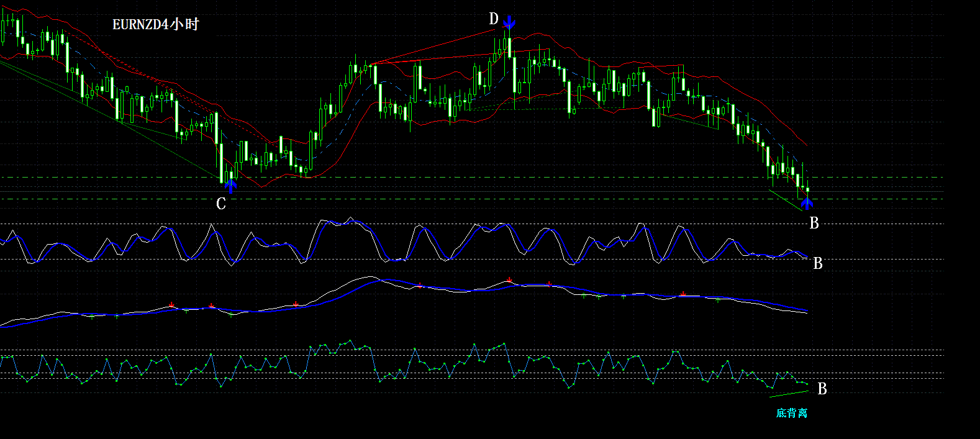Select the C label under the price low

(221, 204)
